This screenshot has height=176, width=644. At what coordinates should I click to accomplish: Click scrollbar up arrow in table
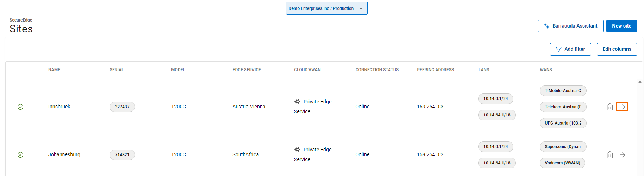639,82
